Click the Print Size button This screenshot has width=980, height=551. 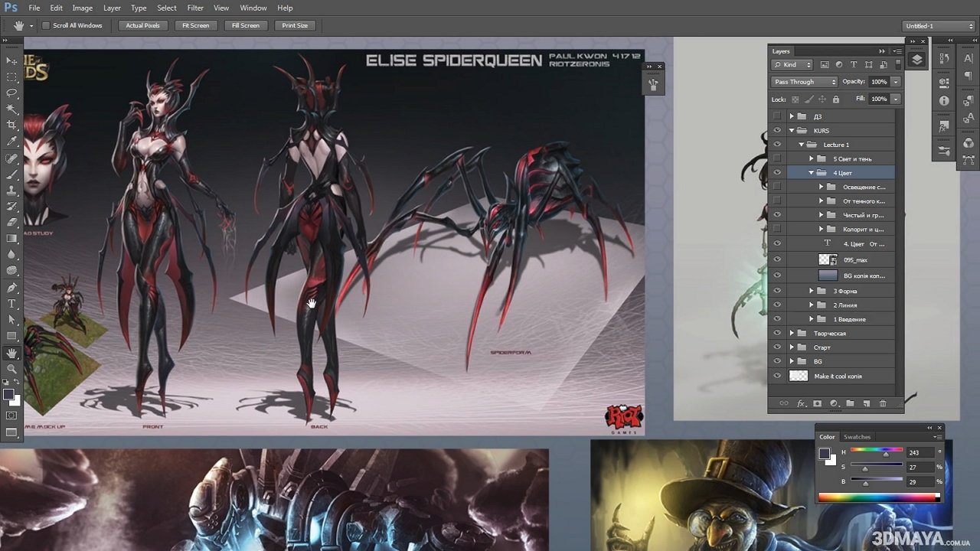coord(295,25)
